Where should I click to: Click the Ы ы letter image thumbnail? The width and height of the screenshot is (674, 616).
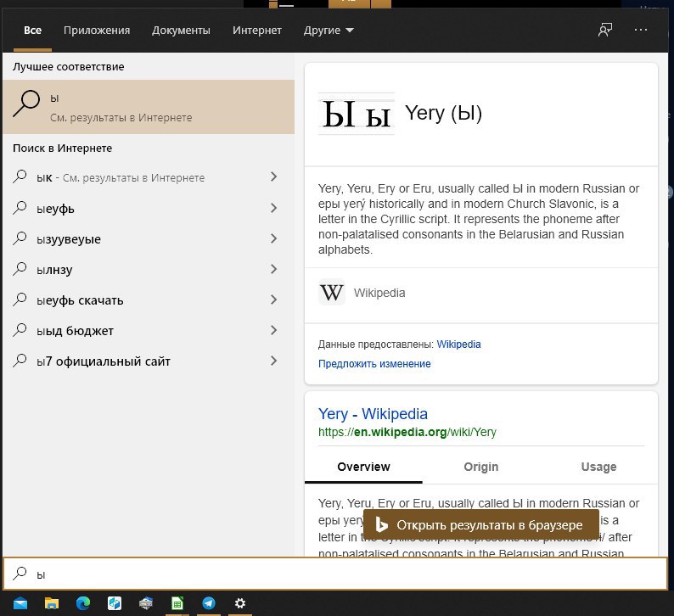357,114
